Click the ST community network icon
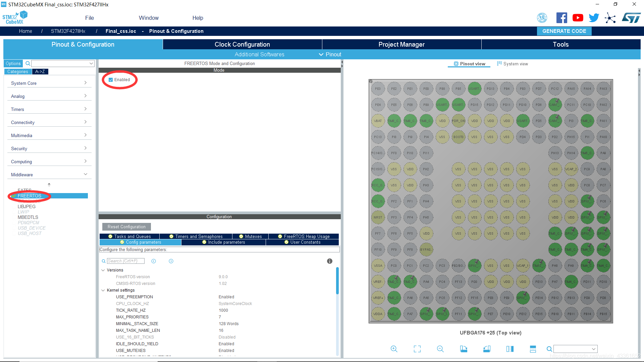The width and height of the screenshot is (644, 362). 610,18
